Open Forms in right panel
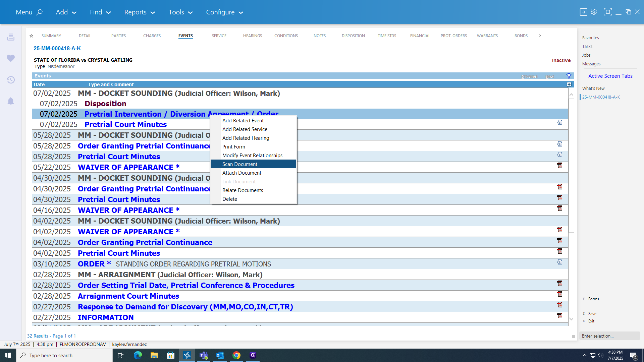Screen dimensions: 644x362 coord(593,299)
